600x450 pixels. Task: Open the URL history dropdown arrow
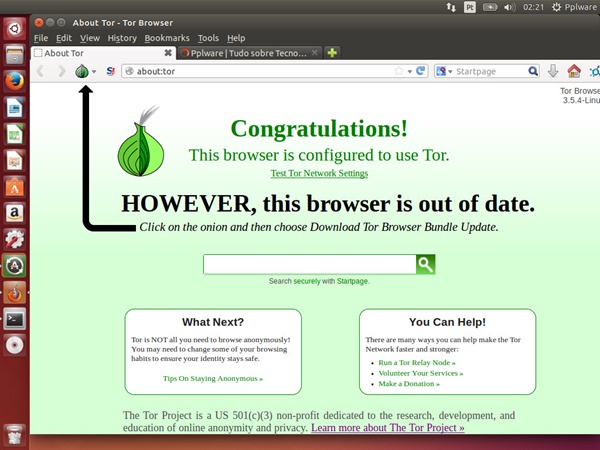pos(409,72)
